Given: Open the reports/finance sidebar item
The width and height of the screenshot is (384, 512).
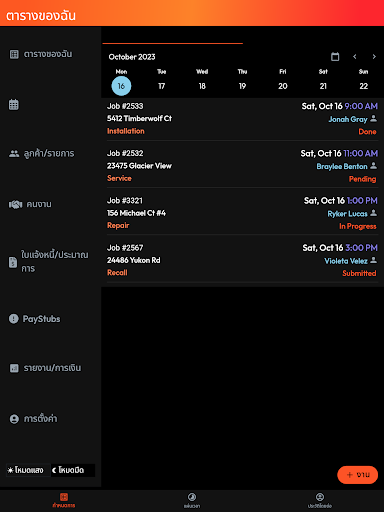Looking at the screenshot, I should click(x=45, y=368).
